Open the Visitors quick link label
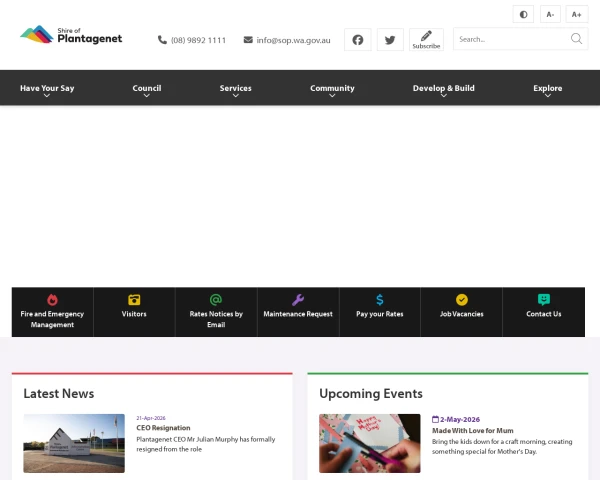The width and height of the screenshot is (600, 480). click(134, 314)
